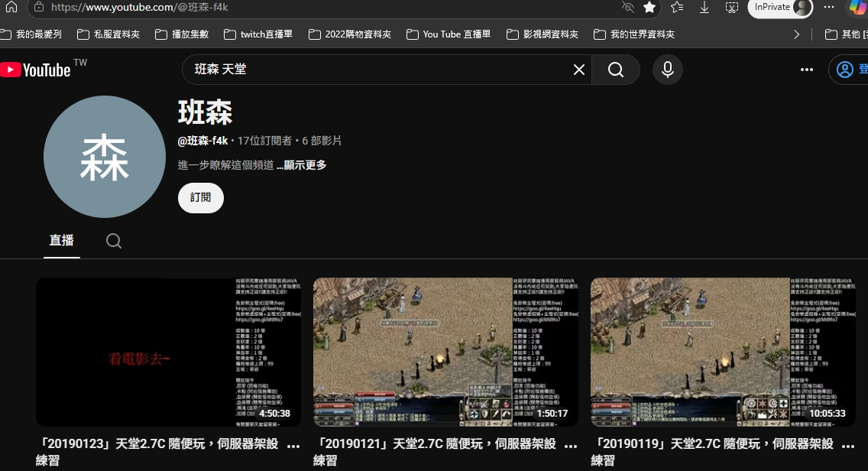The width and height of the screenshot is (868, 471).
Task: Click the 17位訂閱者 subscriber count text
Action: (x=264, y=141)
